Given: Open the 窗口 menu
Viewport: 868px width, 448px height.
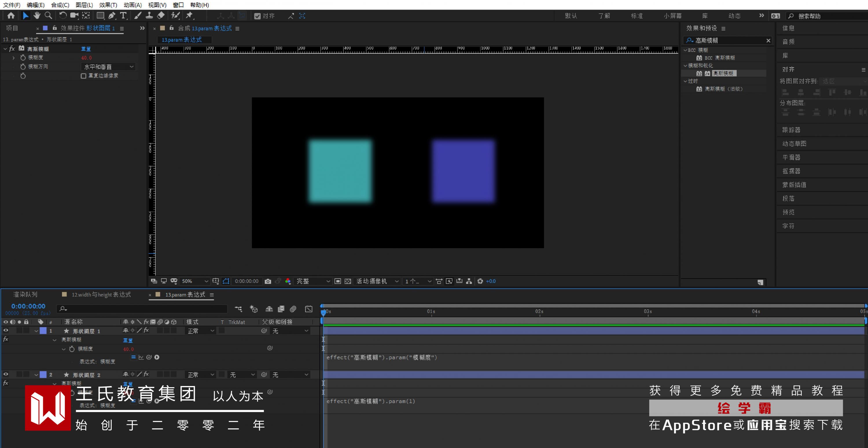Looking at the screenshot, I should 178,5.
